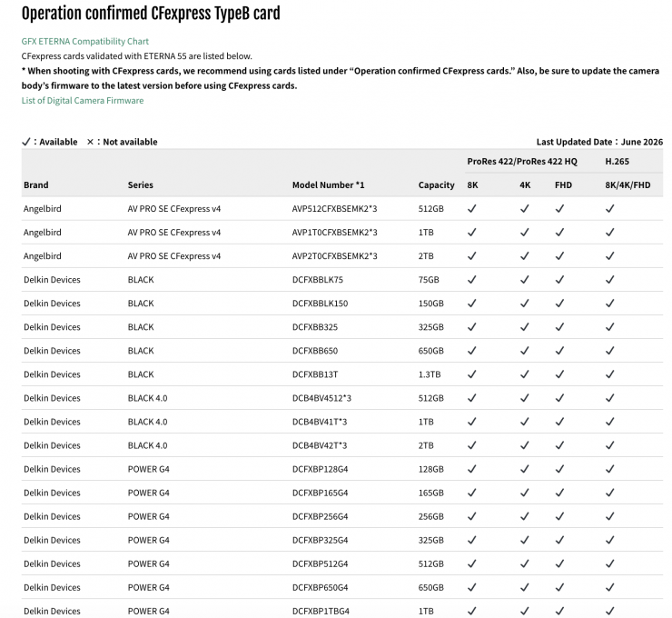This screenshot has width=672, height=618.
Task: Click the 4K checkmark for DCFXBB650
Action: coord(524,351)
